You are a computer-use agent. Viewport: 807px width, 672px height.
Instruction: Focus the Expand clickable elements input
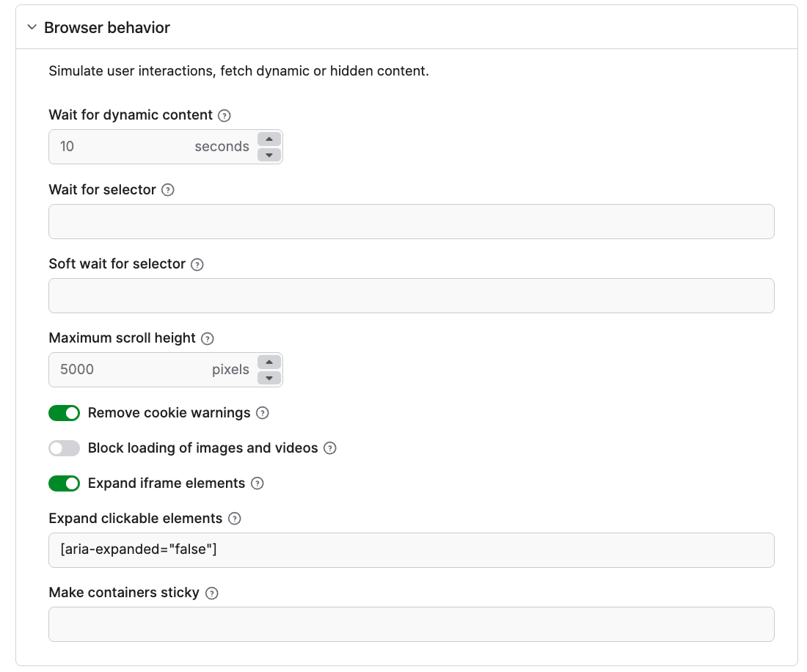click(411, 549)
